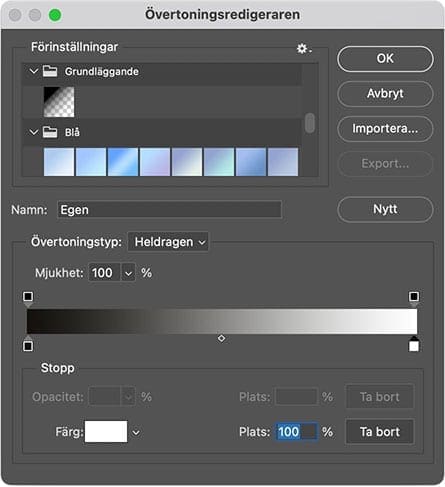
Task: Collapse the Blå preset group
Action: [x=34, y=132]
